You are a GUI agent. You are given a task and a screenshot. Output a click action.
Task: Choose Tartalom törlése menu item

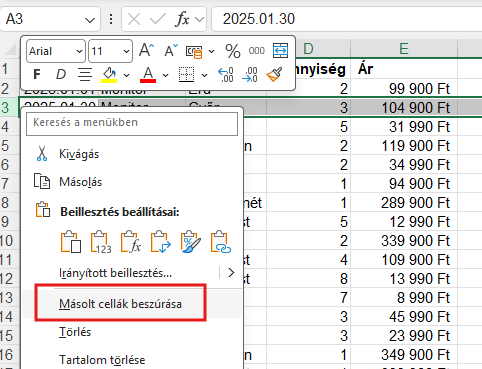pos(132,360)
